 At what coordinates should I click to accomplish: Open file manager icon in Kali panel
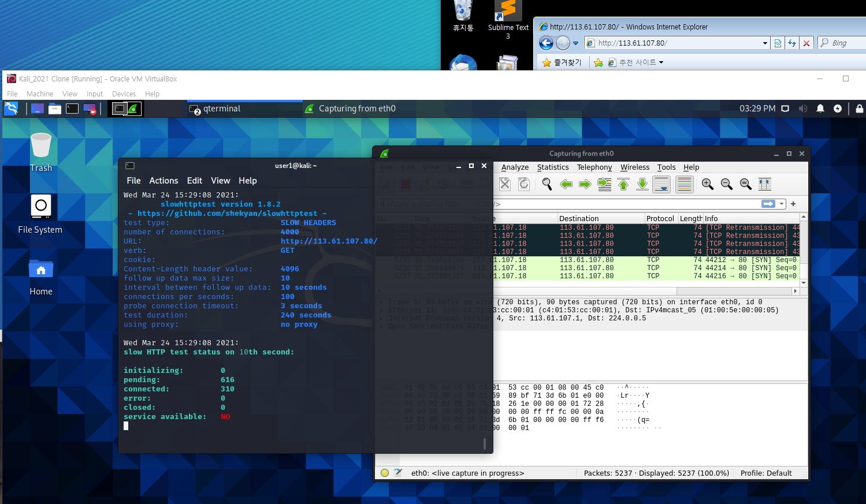click(x=55, y=108)
